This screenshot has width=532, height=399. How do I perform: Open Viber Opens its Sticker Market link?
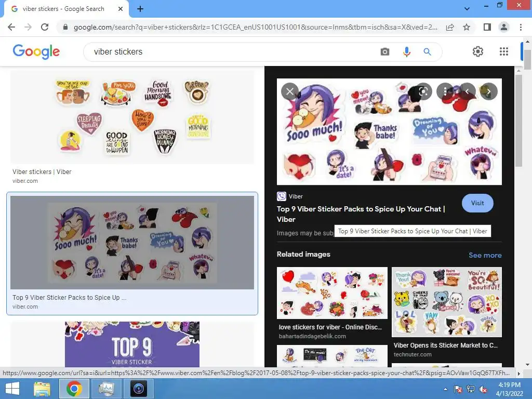445,345
